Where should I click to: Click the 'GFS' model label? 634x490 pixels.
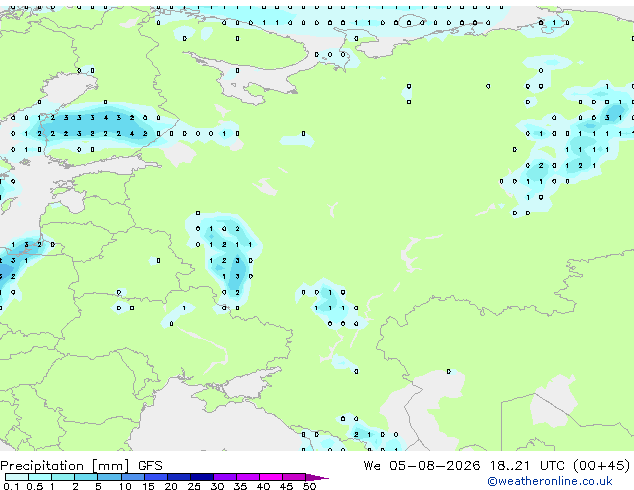pos(150,466)
